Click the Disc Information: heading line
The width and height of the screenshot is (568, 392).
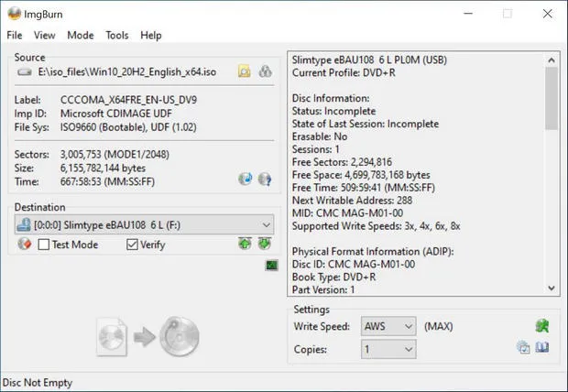[331, 98]
